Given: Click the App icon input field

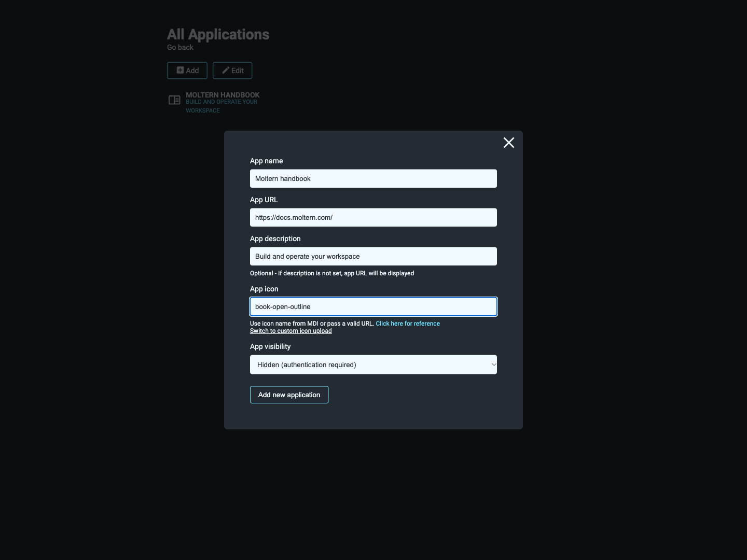Looking at the screenshot, I should (374, 306).
